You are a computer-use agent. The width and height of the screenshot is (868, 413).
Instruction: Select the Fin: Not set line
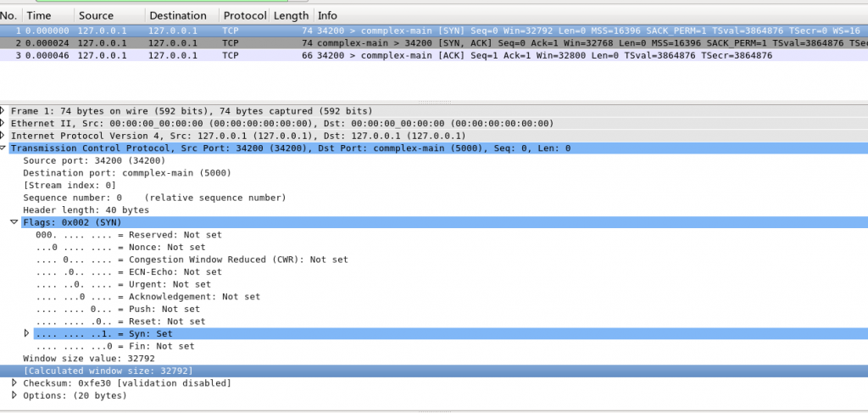[x=114, y=346]
